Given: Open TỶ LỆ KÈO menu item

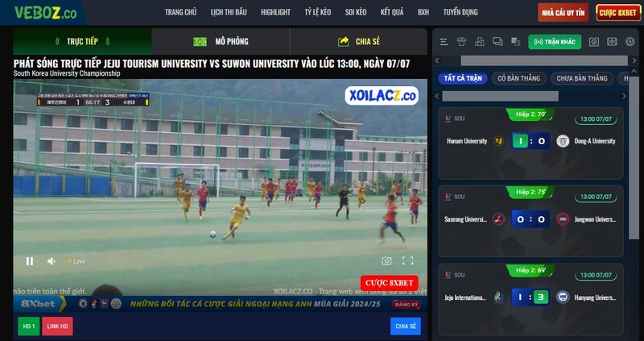Looking at the screenshot, I should point(318,12).
